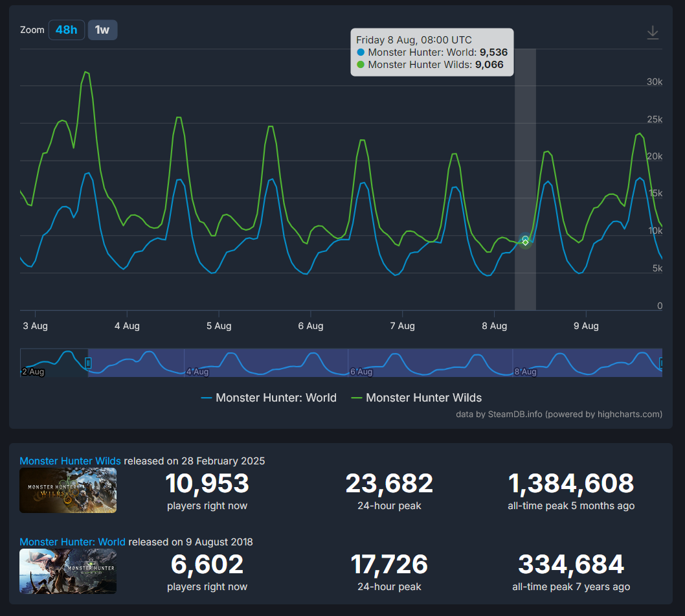Click the '1,384,608' all-time peak figure
The image size is (685, 616).
point(571,483)
